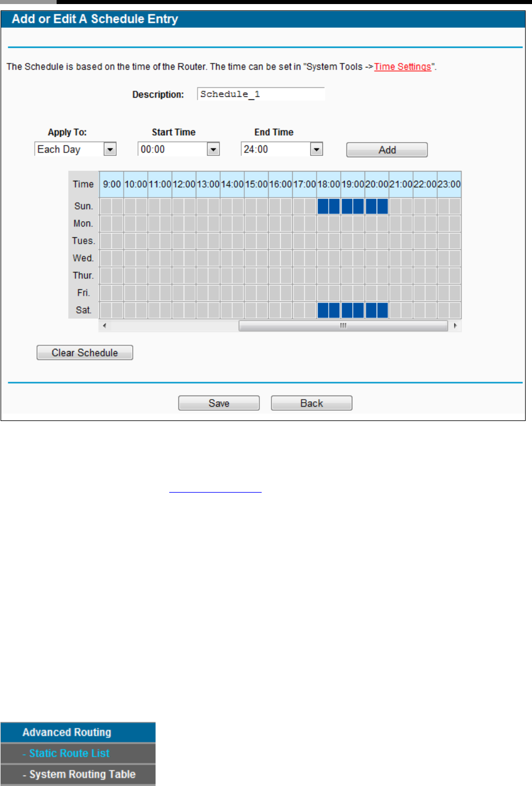Click the 23:00 column header
Viewport: 532px width, 786px height.
coord(449,184)
